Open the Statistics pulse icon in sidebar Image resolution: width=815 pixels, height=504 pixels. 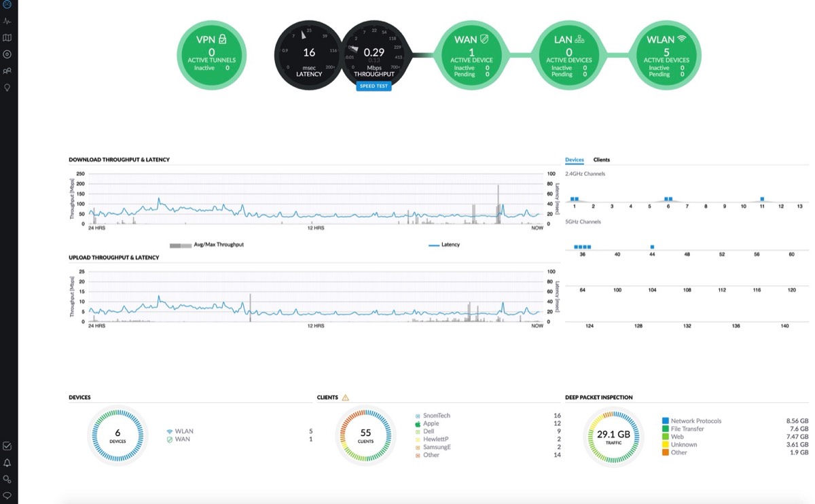[7, 21]
